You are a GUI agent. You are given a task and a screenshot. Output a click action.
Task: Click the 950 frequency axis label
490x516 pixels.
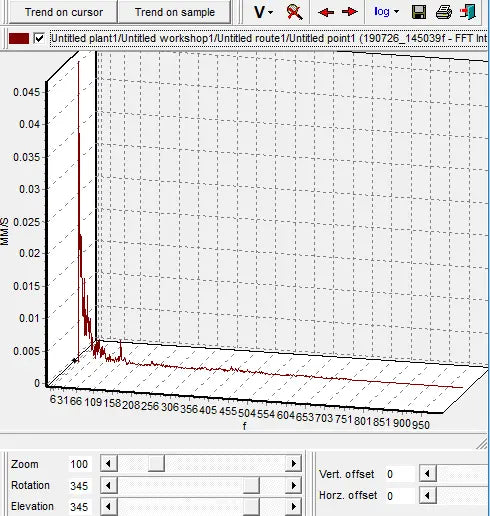(x=421, y=425)
